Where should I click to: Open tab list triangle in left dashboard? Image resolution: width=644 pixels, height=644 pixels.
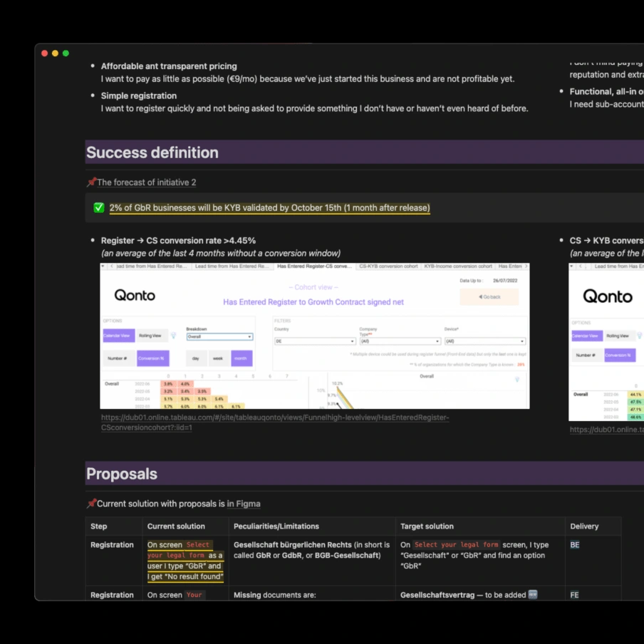click(103, 266)
